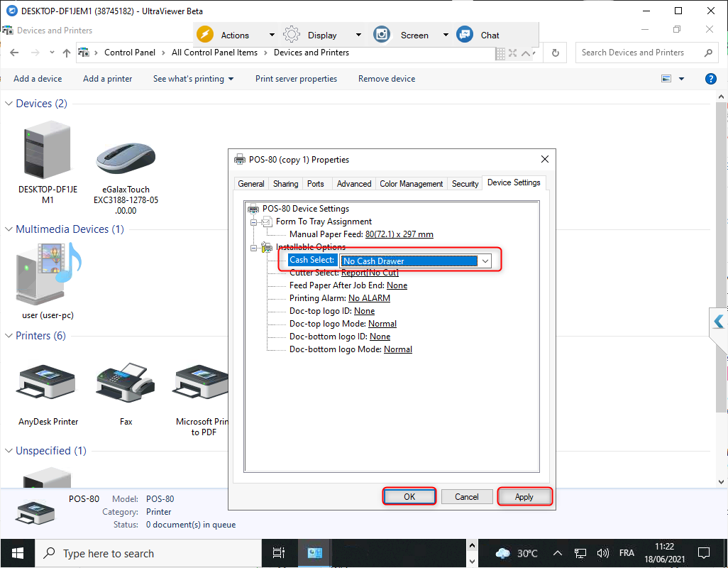Viewport: 728px width, 568px height.
Task: Switch to the Color Management tab
Action: point(412,183)
